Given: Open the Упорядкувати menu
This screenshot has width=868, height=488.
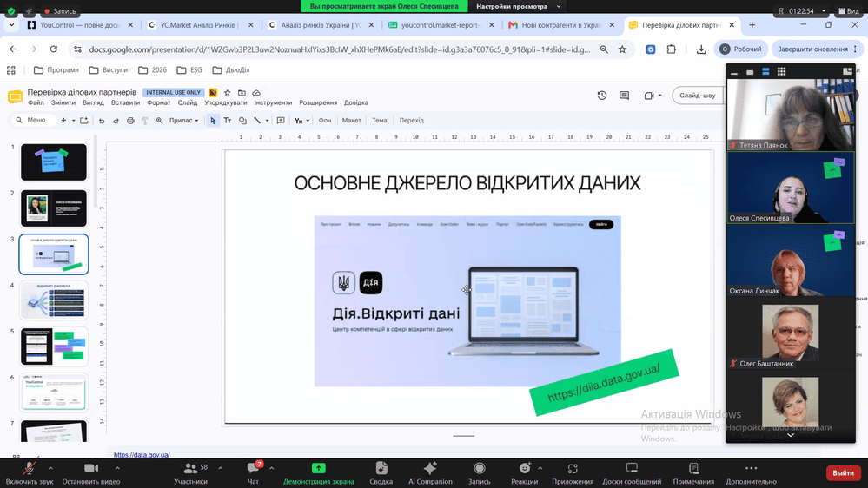Looking at the screenshot, I should (x=226, y=102).
